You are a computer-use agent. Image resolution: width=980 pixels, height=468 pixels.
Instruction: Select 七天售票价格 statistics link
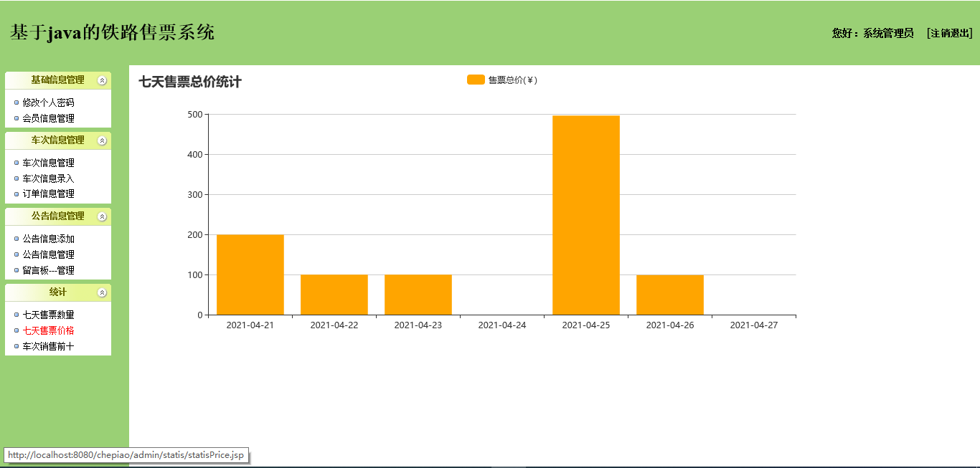pyautogui.click(x=48, y=330)
